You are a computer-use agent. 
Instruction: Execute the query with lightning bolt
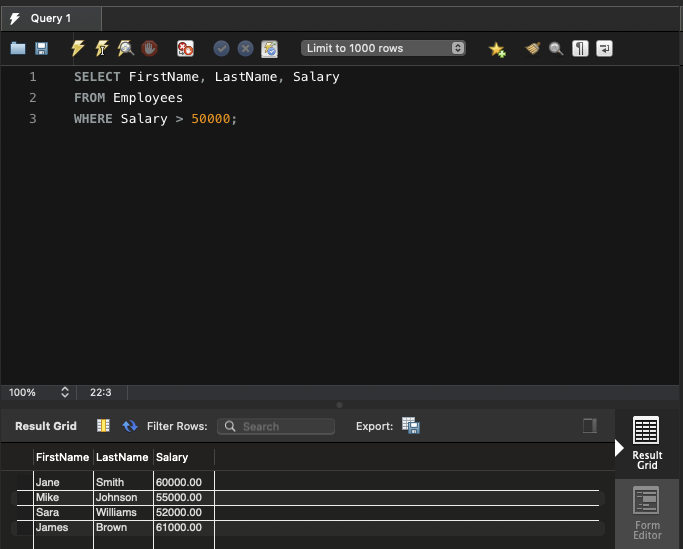(x=78, y=48)
